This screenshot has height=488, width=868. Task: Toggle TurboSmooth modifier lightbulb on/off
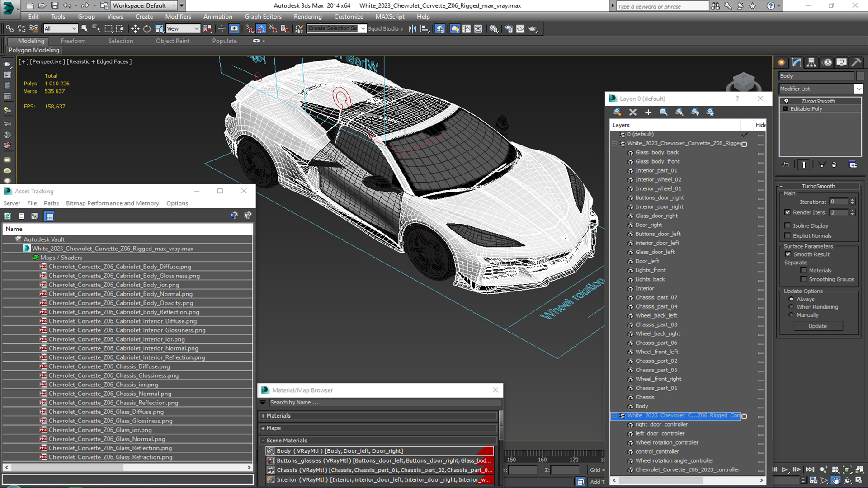pyautogui.click(x=786, y=101)
